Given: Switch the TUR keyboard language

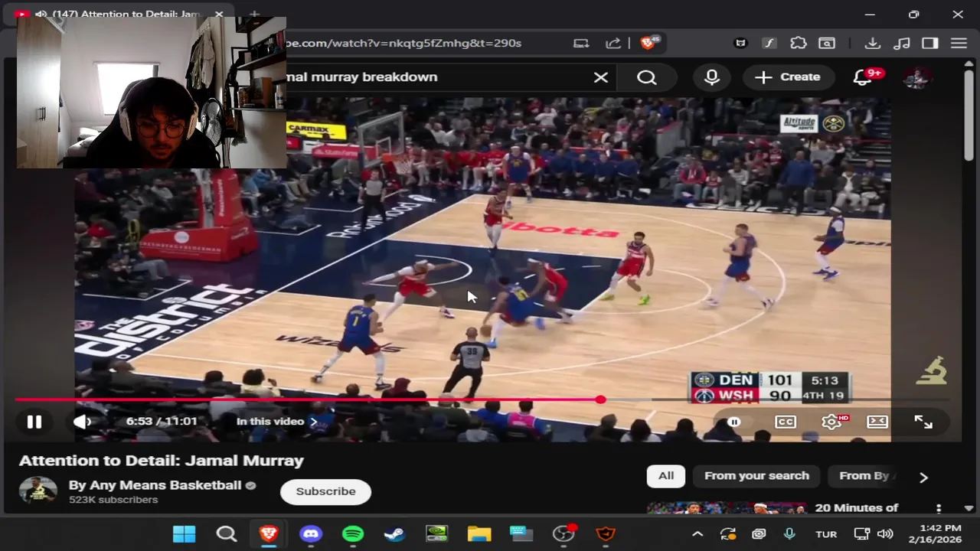Looking at the screenshot, I should (826, 534).
